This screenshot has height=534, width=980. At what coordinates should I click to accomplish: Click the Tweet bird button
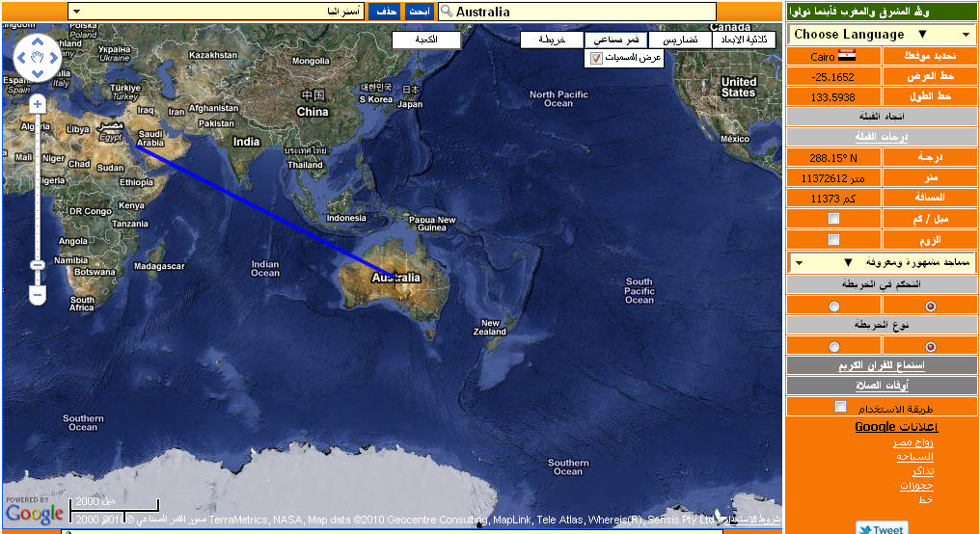click(881, 528)
